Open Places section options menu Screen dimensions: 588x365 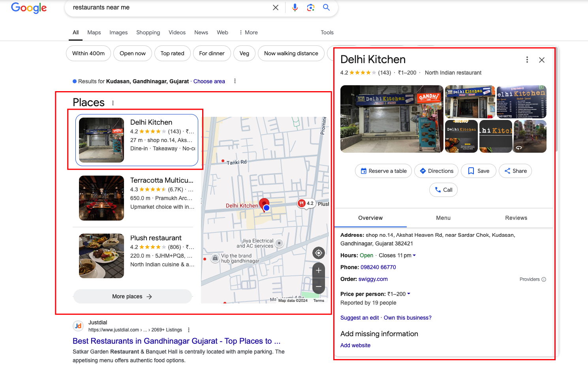point(113,103)
